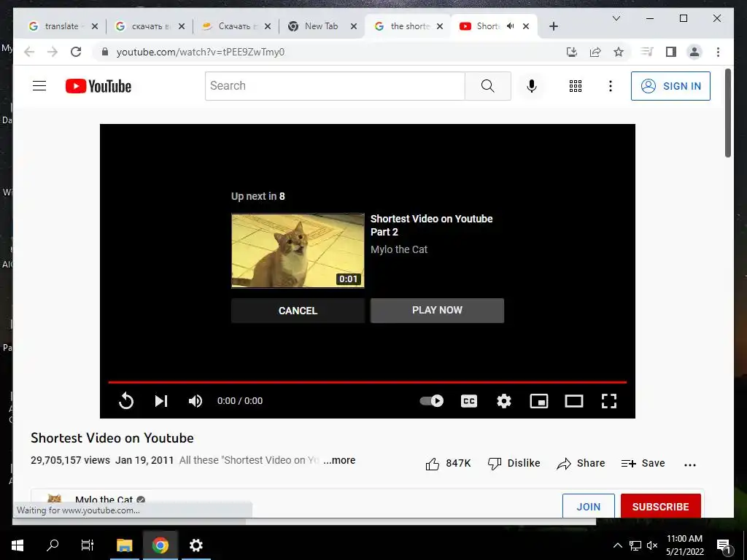Open media controls icon in Chrome toolbar

pyautogui.click(x=647, y=52)
